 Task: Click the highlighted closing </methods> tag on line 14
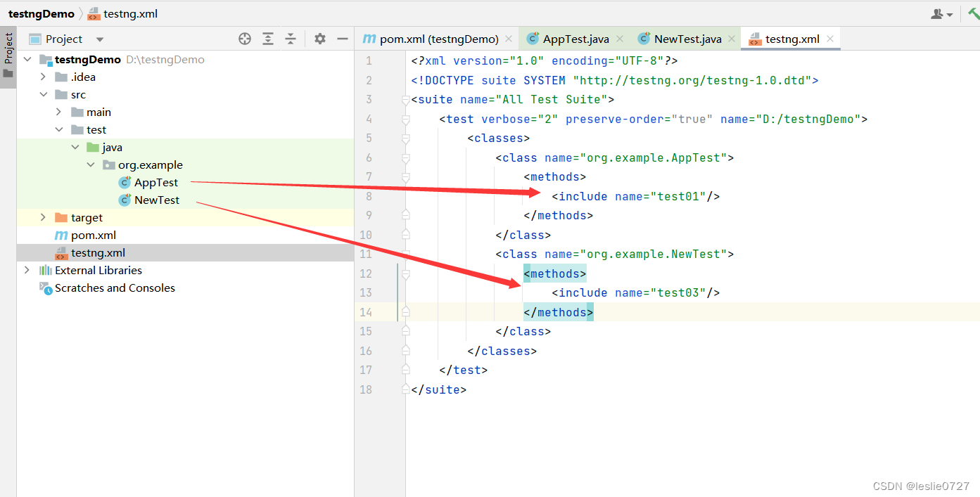(559, 312)
